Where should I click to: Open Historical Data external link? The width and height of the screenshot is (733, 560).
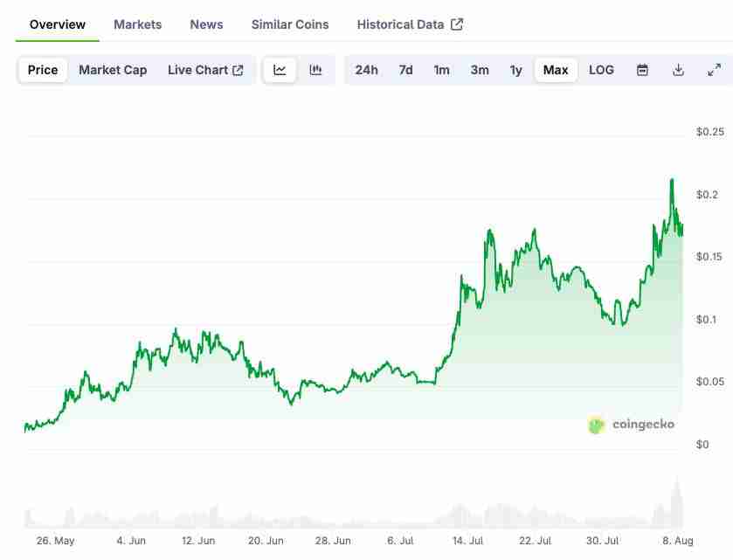click(x=410, y=24)
